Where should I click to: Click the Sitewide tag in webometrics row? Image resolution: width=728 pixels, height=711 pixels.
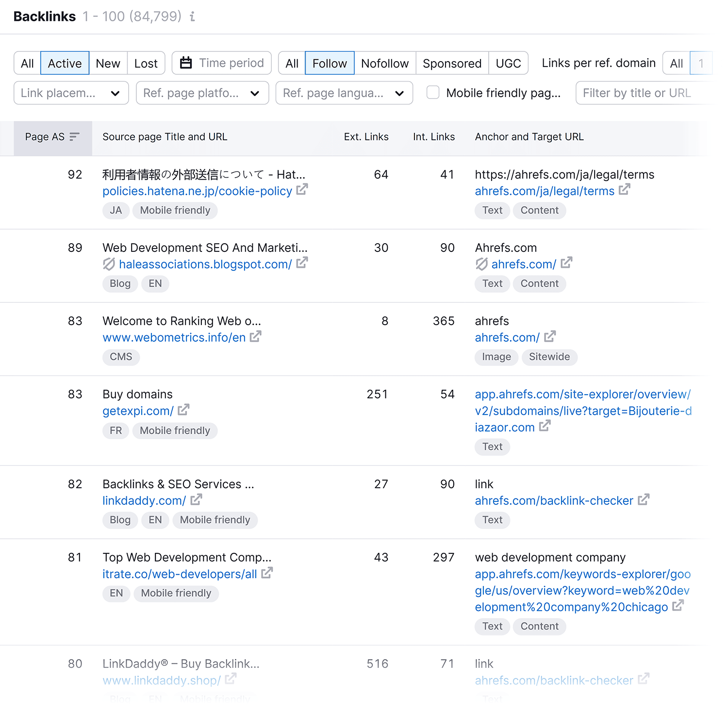point(549,357)
